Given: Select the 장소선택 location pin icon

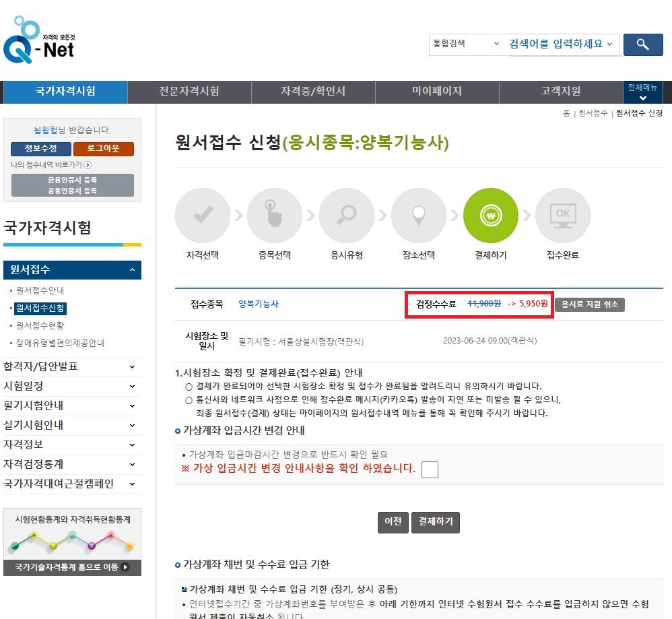Looking at the screenshot, I should click(419, 216).
